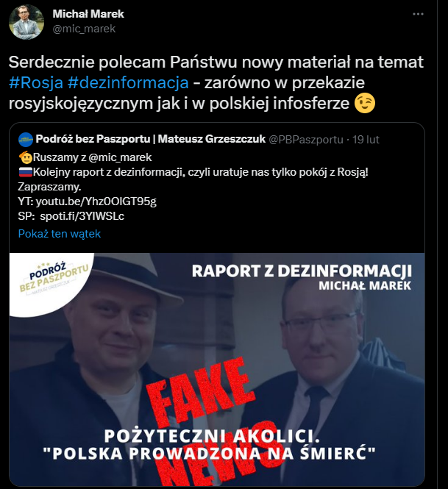Open the Raport z dezinformacji video thumbnail
The height and width of the screenshot is (489, 448).
217,369
